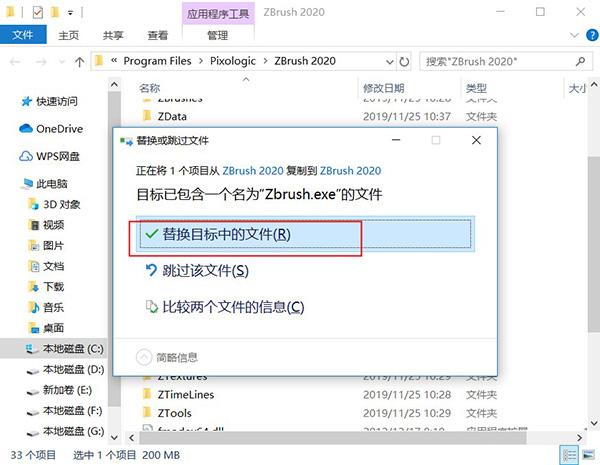The height and width of the screenshot is (465, 600).
Task: Open the 下载 downloads folder
Action: point(53,287)
